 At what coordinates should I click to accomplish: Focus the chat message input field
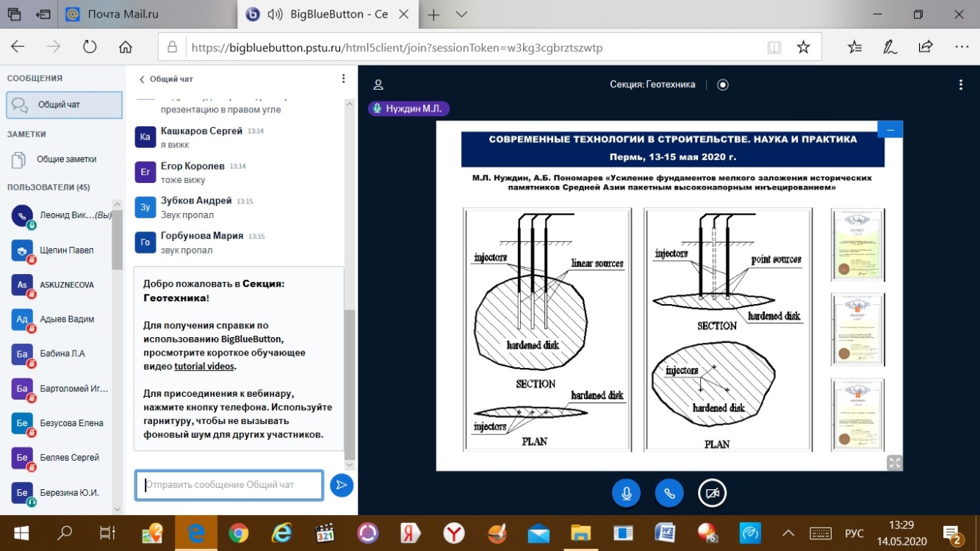pyautogui.click(x=229, y=486)
